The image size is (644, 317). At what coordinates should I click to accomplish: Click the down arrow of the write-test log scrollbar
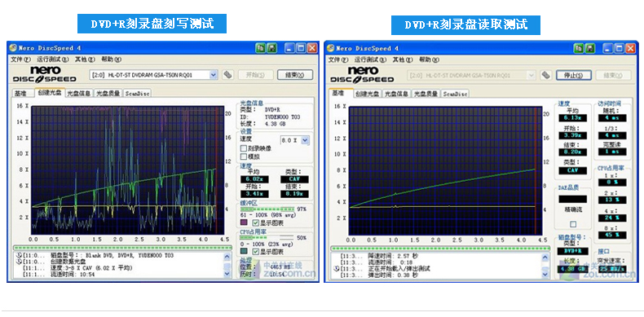(x=227, y=274)
